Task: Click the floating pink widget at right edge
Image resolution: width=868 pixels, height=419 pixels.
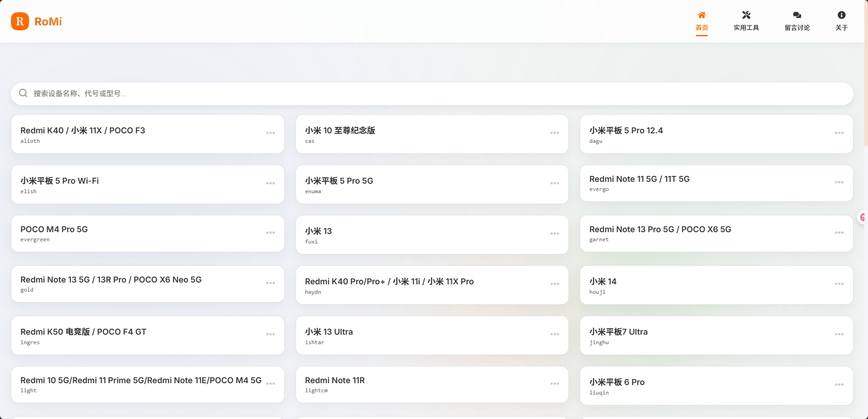Action: pos(862,218)
